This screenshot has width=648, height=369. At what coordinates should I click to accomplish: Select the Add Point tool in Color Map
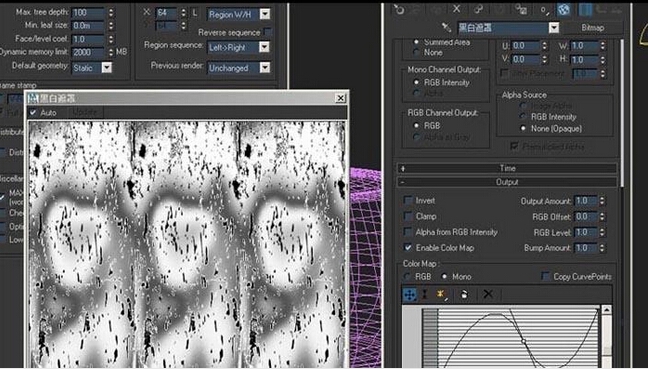click(441, 294)
